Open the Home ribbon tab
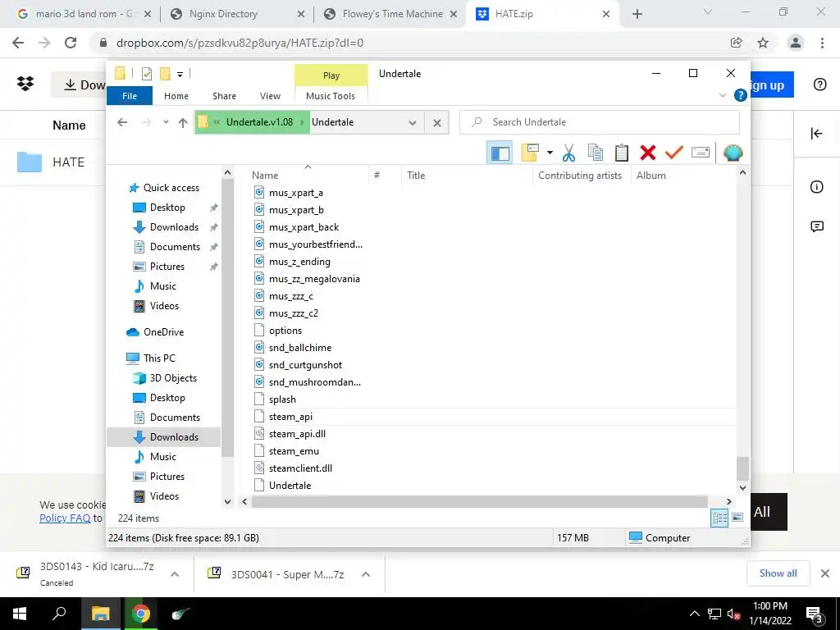This screenshot has height=630, width=840. click(176, 96)
